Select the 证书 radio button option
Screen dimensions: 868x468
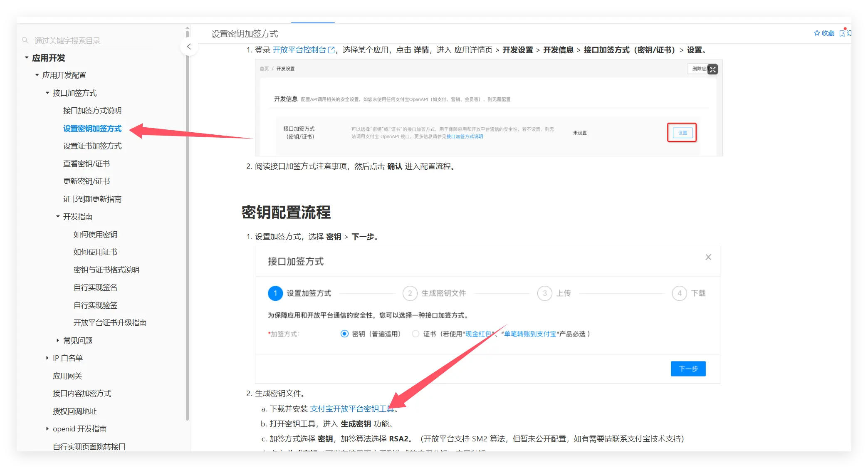(x=415, y=334)
